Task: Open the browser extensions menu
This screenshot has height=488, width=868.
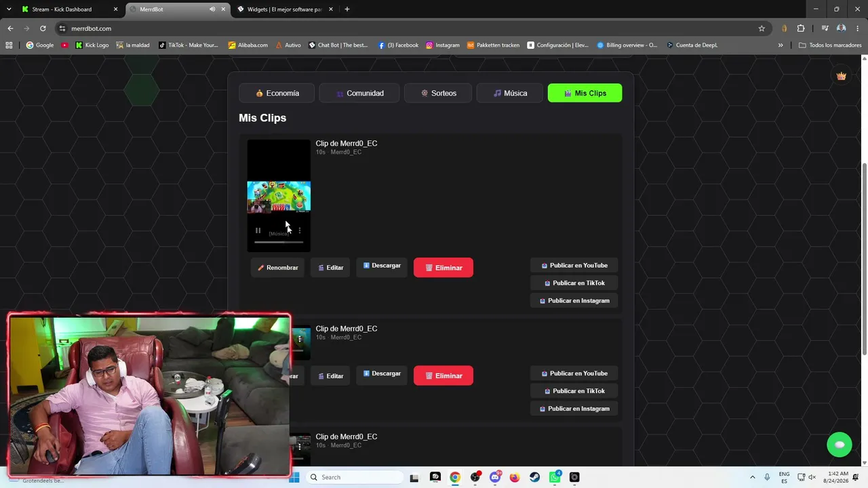Action: pyautogui.click(x=801, y=28)
